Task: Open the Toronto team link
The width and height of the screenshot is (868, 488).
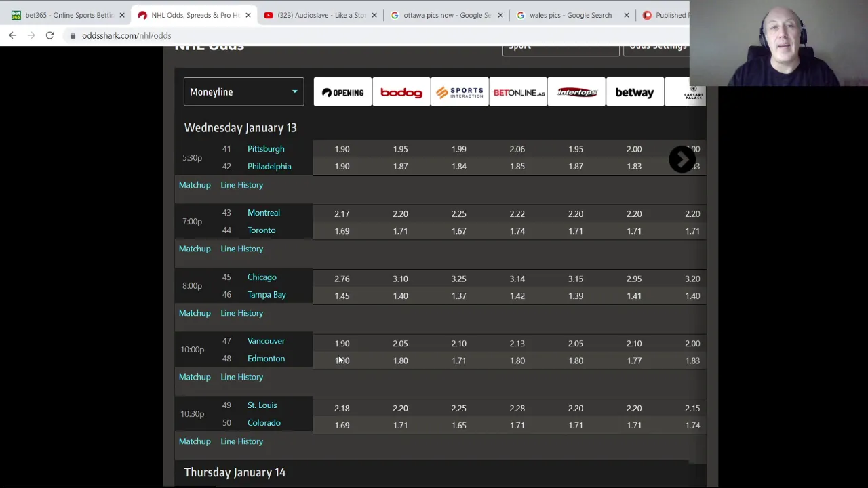Action: click(x=261, y=230)
